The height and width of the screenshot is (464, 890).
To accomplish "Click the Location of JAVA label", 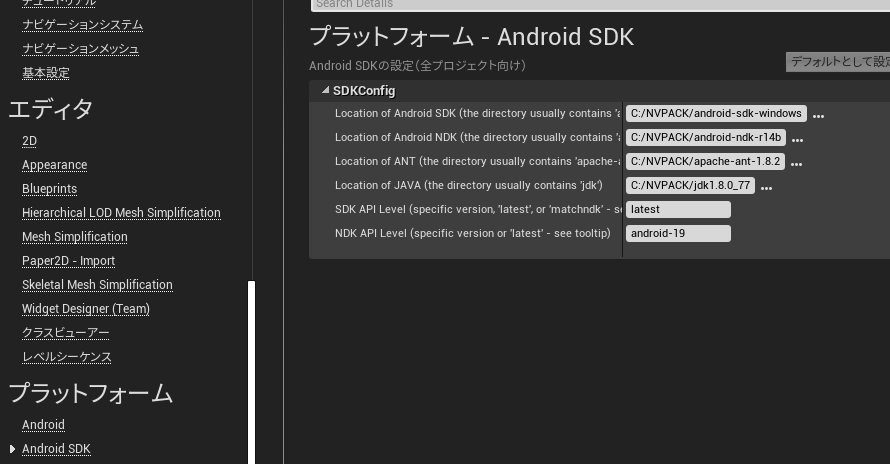I will point(469,185).
